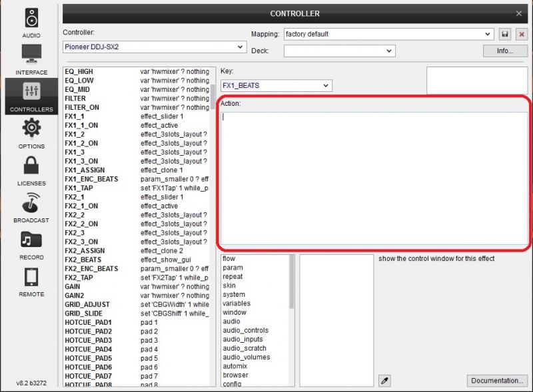The image size is (533, 392).
Task: Click the eyedropper learn icon
Action: click(384, 381)
